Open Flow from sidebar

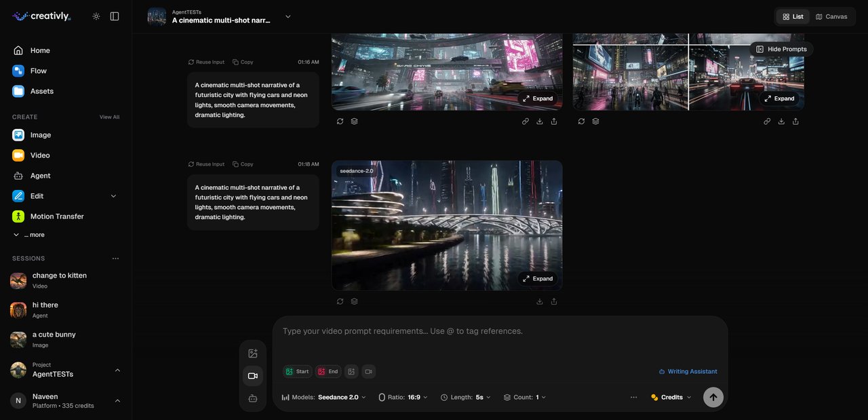(x=39, y=71)
